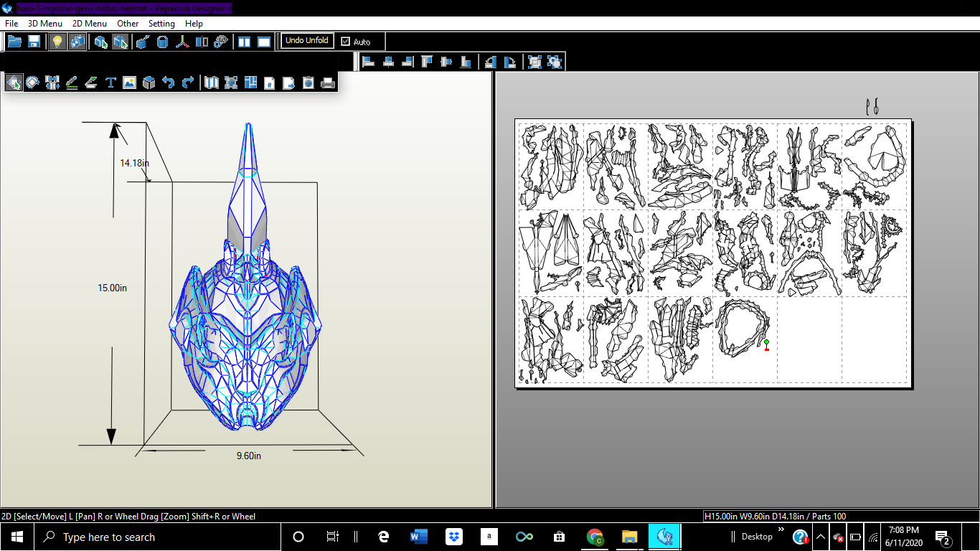The width and height of the screenshot is (980, 551).
Task: Click the fit-to-frame icon in 2D toolbar
Action: point(230,83)
